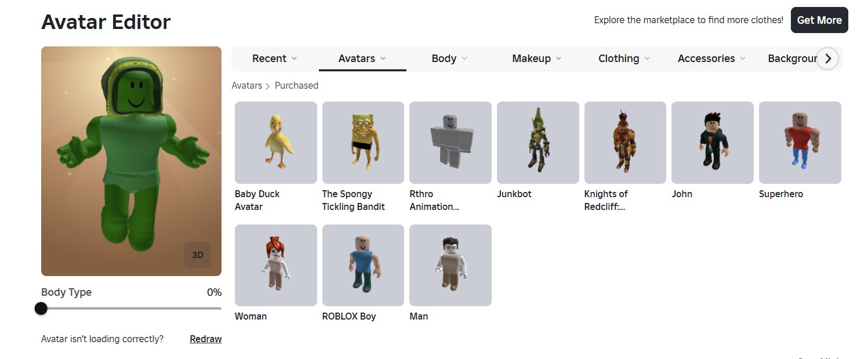This screenshot has height=359, width=868.
Task: Toggle the 3D avatar view button
Action: pos(198,255)
